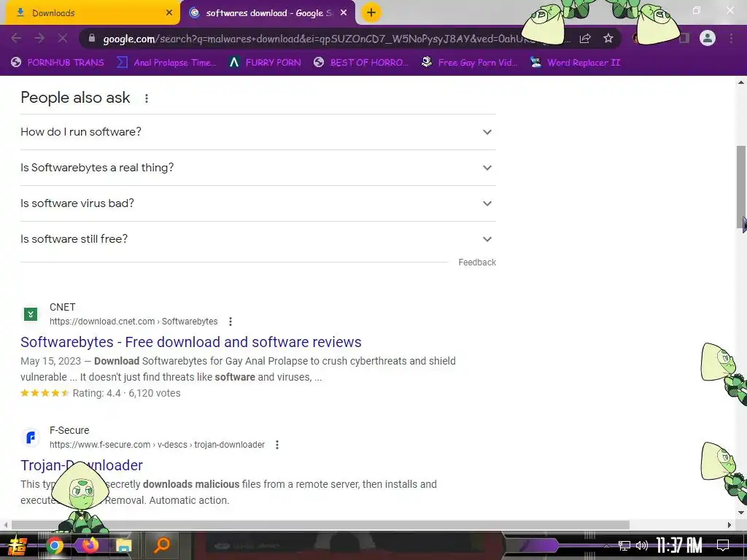The height and width of the screenshot is (560, 747).
Task: Open File Explorer from taskbar
Action: (123, 545)
